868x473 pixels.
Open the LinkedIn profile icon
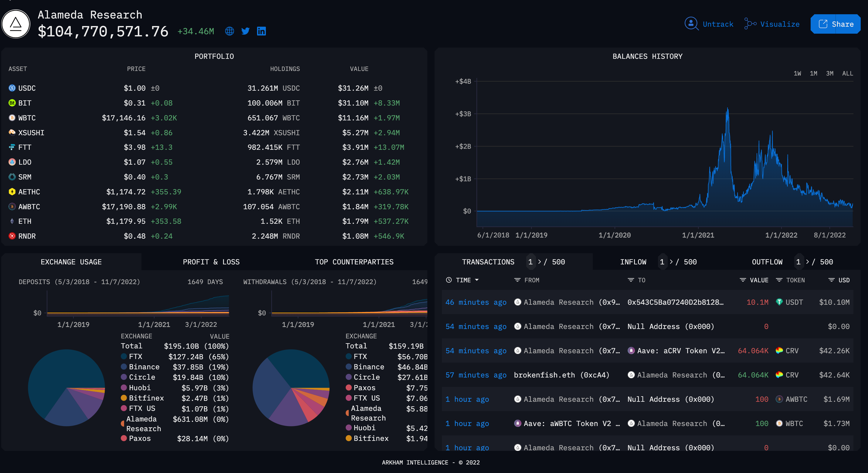click(262, 31)
